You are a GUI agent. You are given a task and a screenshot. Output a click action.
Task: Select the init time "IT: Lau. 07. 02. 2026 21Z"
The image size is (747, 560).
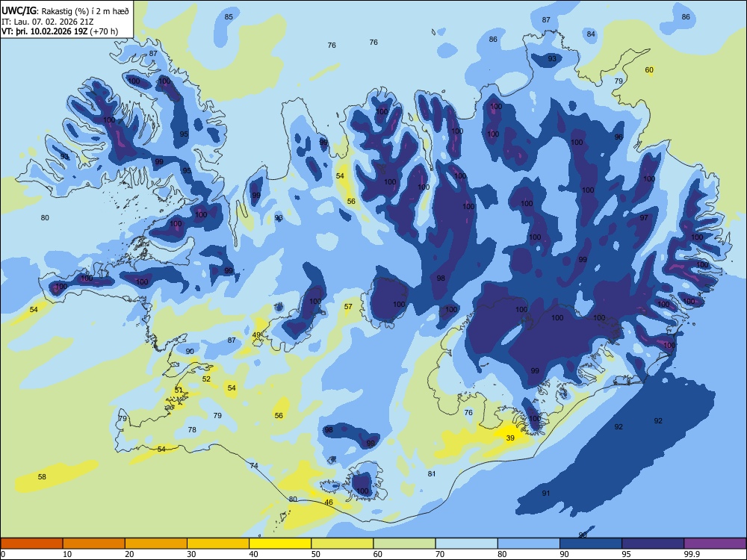[x=46, y=22]
